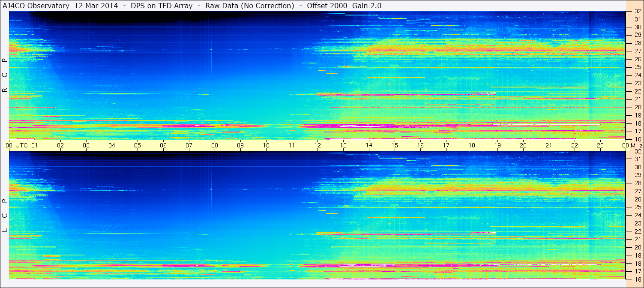Select the 32 MHz label in the RCP panel
The width and height of the screenshot is (644, 288).
click(637, 12)
